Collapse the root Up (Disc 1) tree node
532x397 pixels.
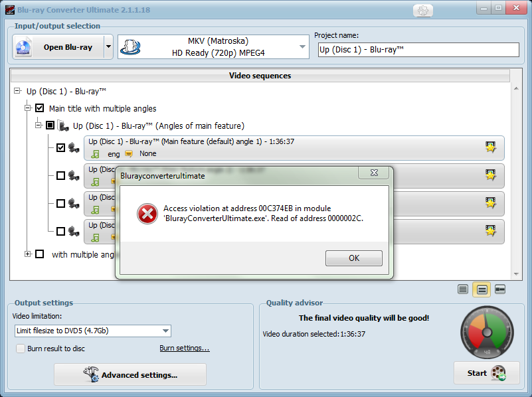pos(18,91)
